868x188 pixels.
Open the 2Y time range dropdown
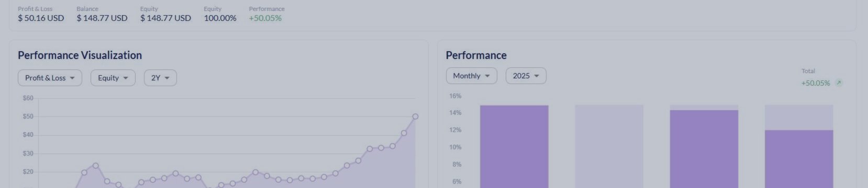tap(160, 78)
